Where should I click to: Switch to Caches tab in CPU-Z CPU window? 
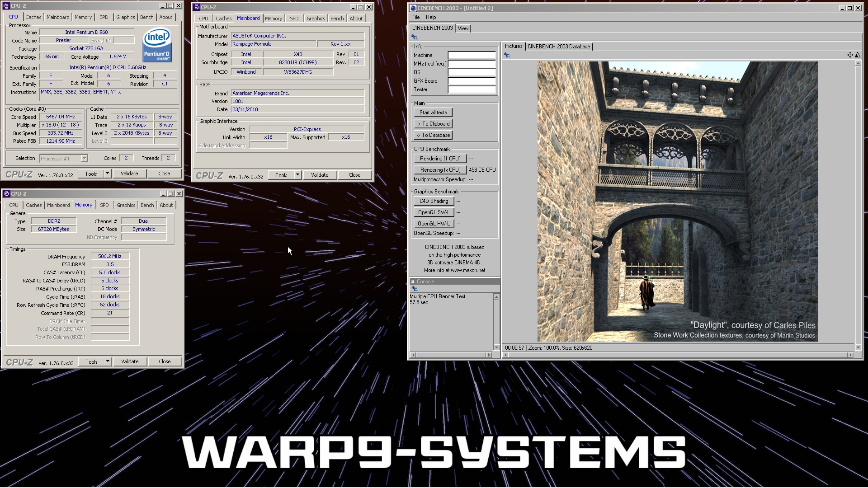coord(33,17)
